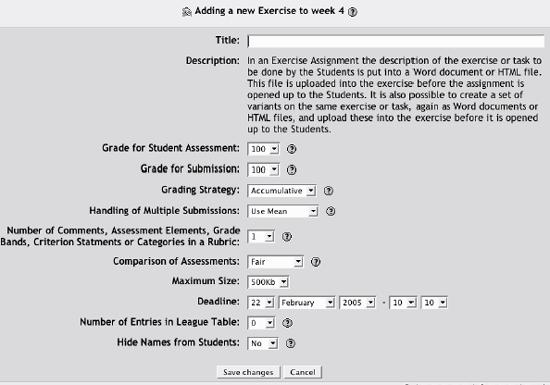The width and height of the screenshot is (550, 385).
Task: Open the Use Mean submissions dropdown
Action: [x=283, y=211]
